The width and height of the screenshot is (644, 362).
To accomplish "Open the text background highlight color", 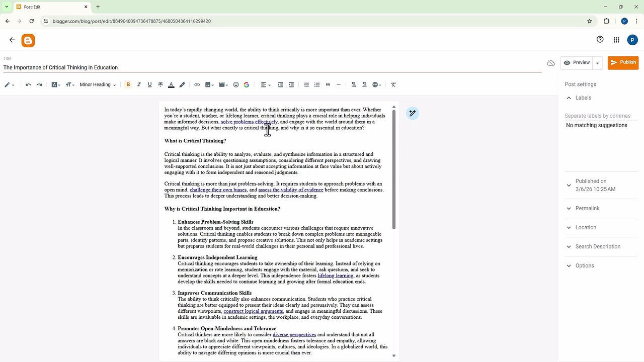I will 182,84.
